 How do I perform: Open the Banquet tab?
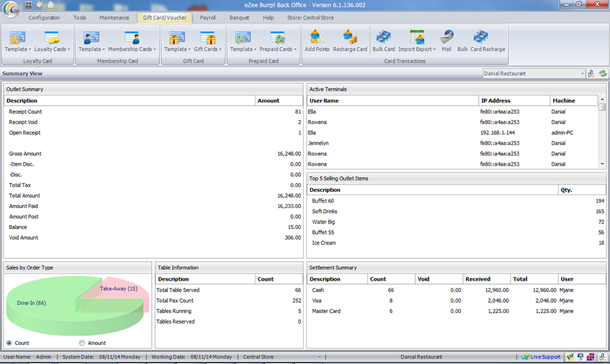pos(239,18)
